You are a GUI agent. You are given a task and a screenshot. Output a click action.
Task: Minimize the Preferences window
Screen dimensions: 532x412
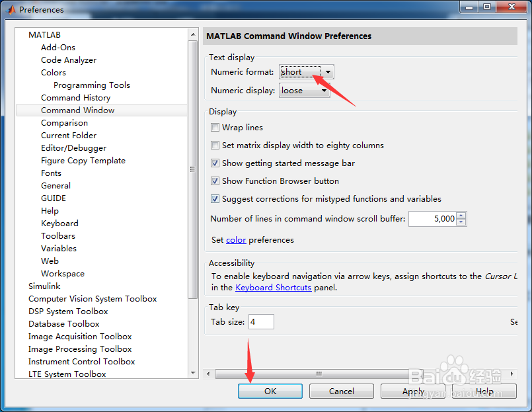(x=469, y=7)
